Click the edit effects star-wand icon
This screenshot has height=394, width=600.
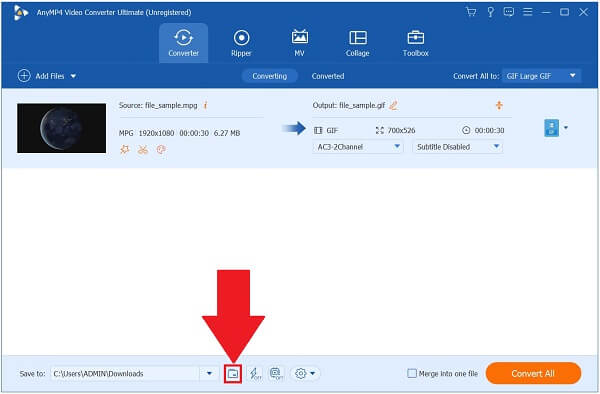pos(125,149)
